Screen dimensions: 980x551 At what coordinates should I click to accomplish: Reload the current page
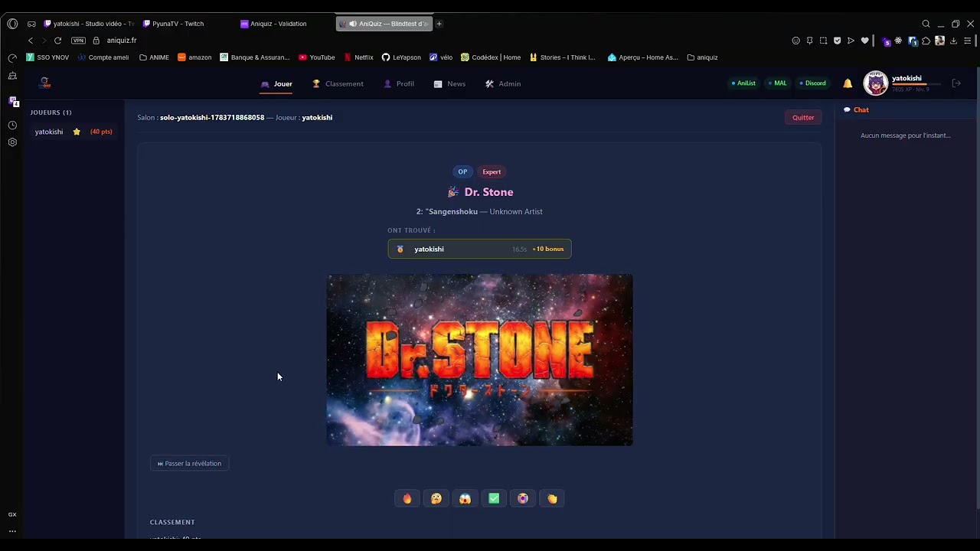[57, 41]
